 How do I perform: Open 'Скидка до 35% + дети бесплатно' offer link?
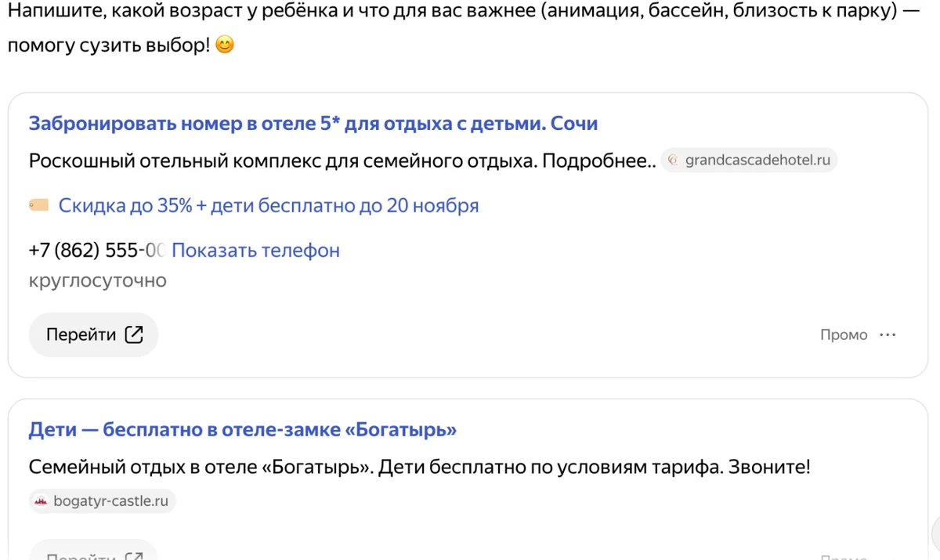click(x=269, y=206)
